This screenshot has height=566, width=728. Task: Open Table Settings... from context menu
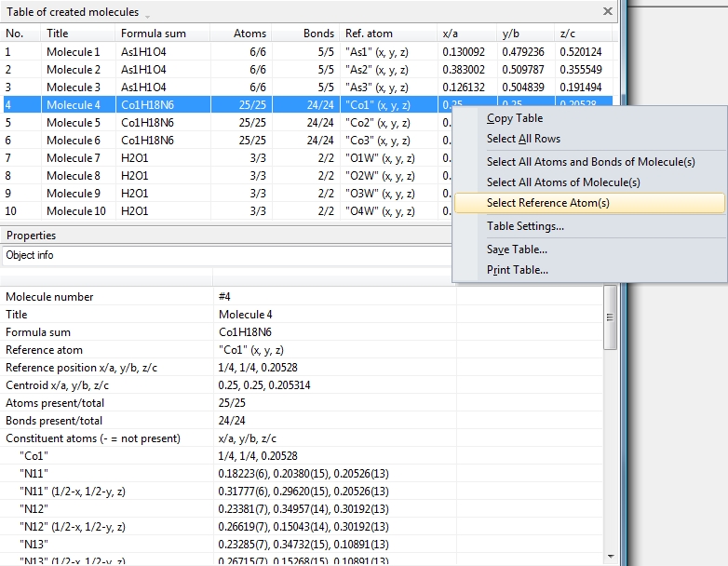click(525, 226)
